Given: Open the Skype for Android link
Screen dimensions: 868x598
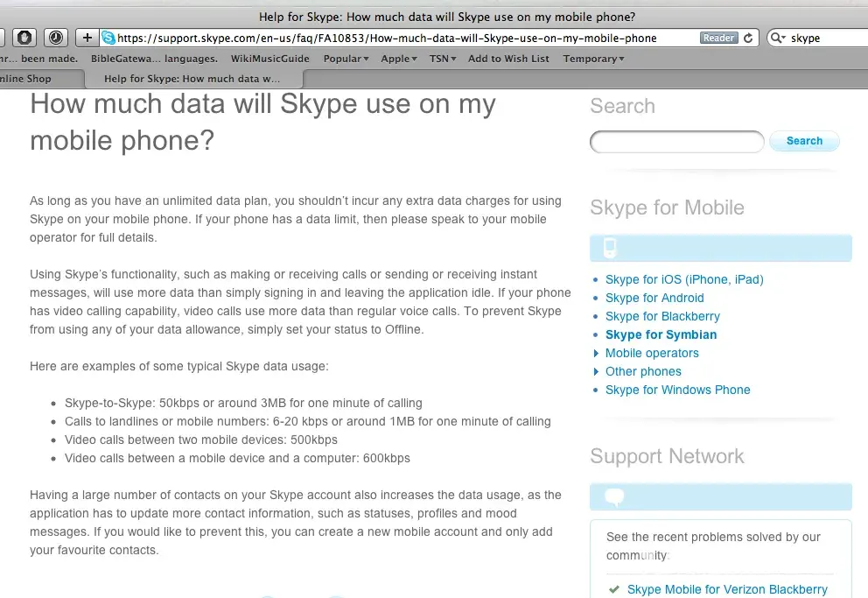Looking at the screenshot, I should (x=654, y=298).
